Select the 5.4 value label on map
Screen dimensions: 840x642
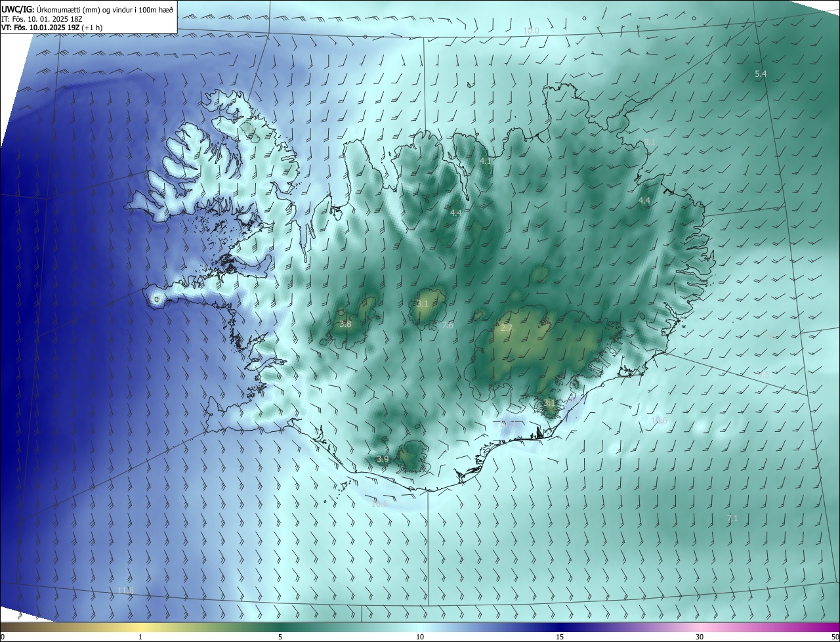tap(761, 74)
